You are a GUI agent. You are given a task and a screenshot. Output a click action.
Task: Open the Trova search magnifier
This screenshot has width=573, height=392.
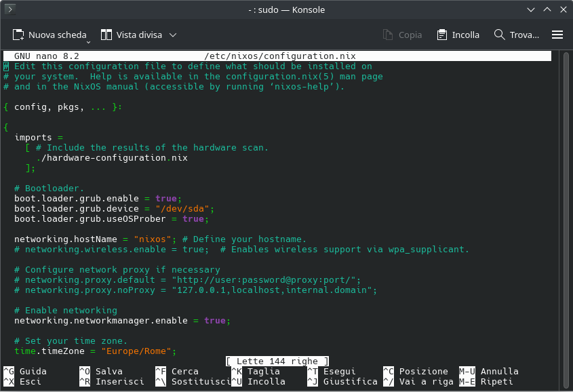tap(500, 35)
